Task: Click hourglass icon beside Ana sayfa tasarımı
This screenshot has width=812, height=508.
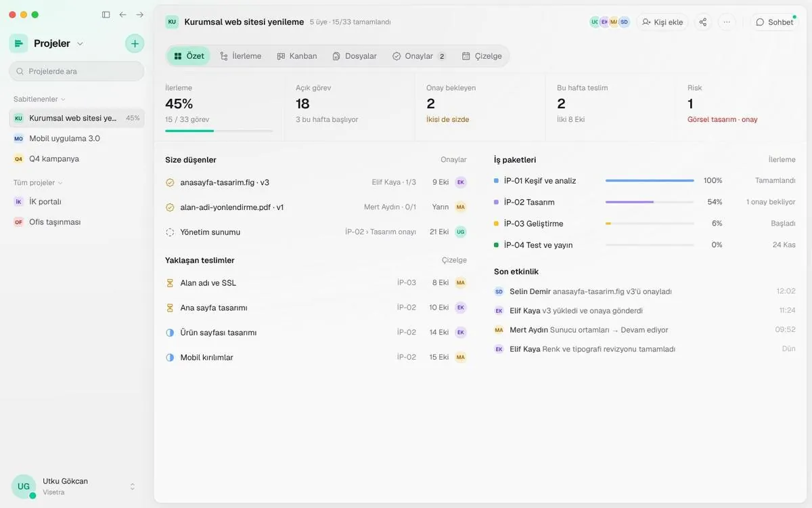Action: pos(170,308)
